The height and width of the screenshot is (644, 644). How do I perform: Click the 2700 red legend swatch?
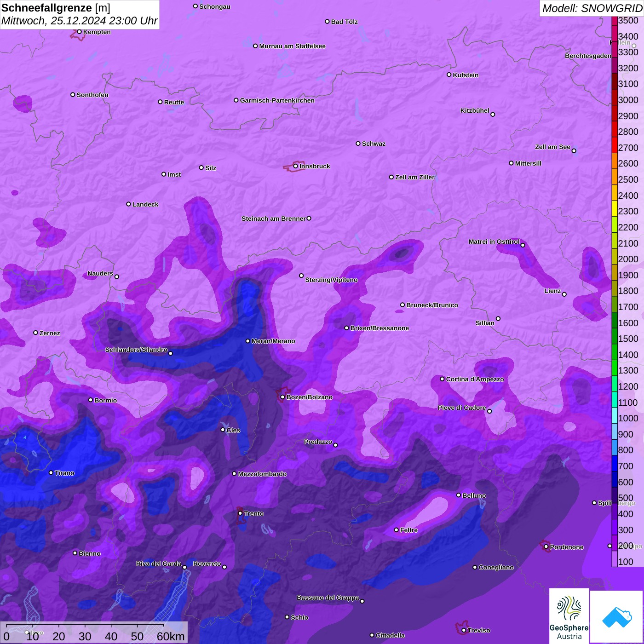[x=615, y=145]
